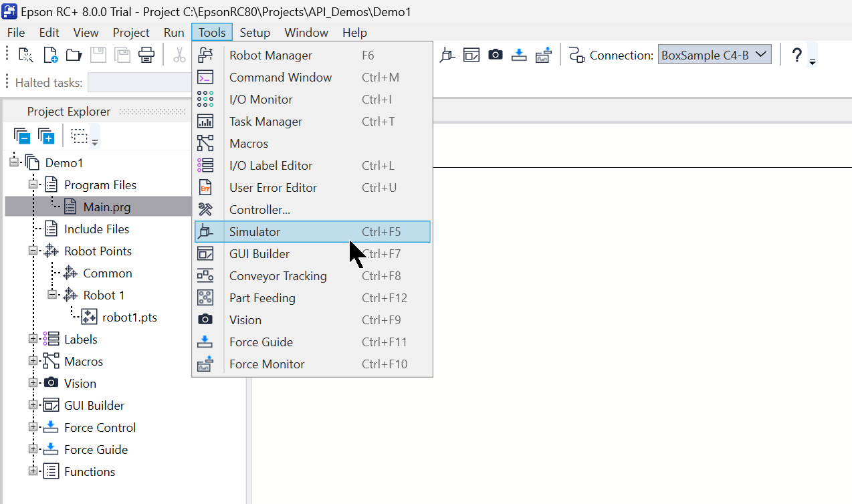Click the New Project wizard toolbar icon
The width and height of the screenshot is (852, 504).
[x=25, y=55]
